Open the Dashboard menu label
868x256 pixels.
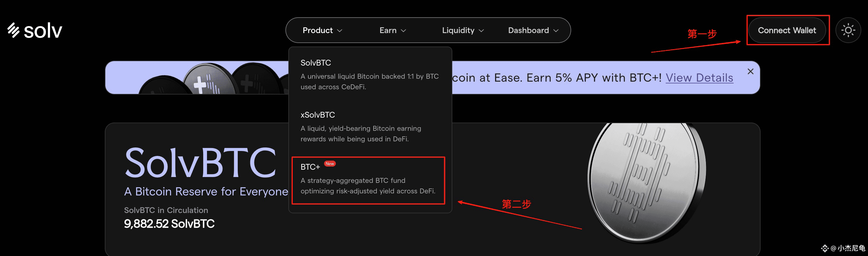click(528, 30)
